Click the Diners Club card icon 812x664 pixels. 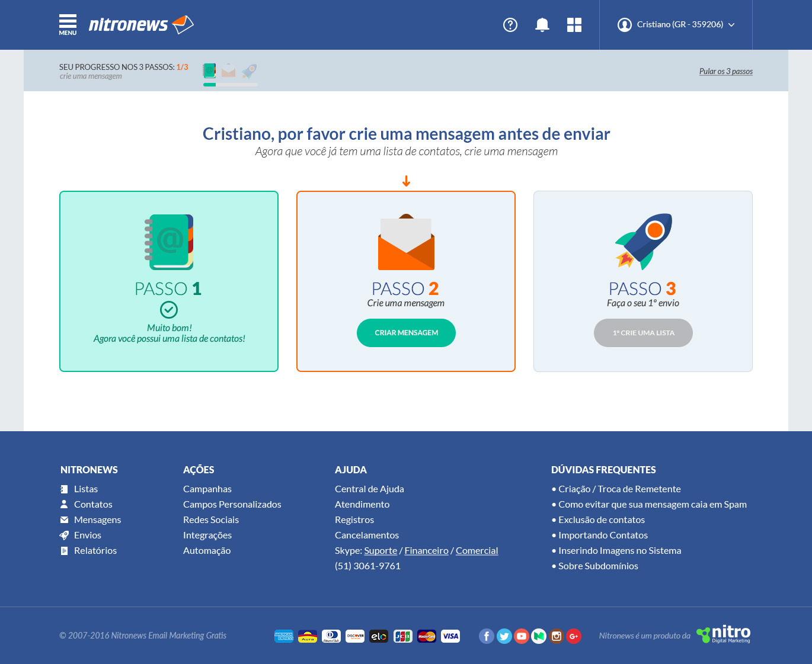pos(331,637)
